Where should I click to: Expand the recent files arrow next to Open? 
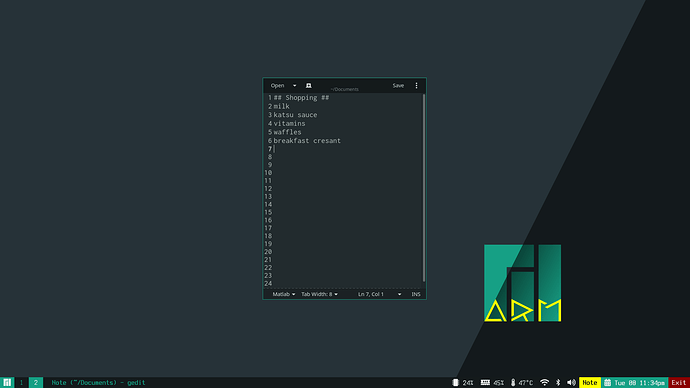click(294, 85)
